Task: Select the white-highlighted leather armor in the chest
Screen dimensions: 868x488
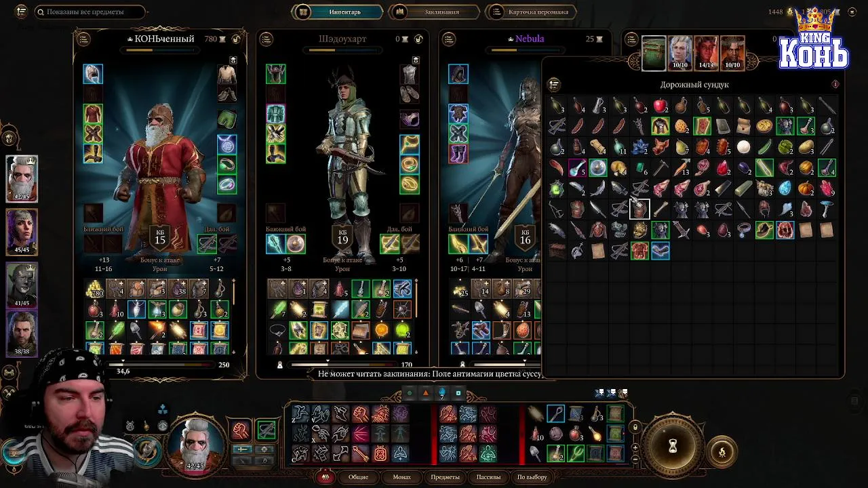Action: click(x=639, y=209)
